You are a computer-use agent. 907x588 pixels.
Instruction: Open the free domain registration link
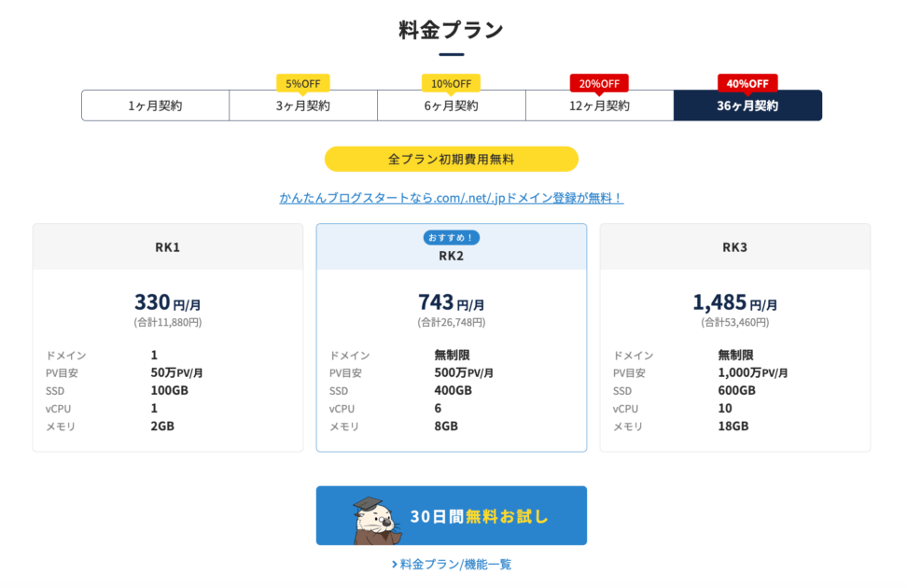(451, 198)
